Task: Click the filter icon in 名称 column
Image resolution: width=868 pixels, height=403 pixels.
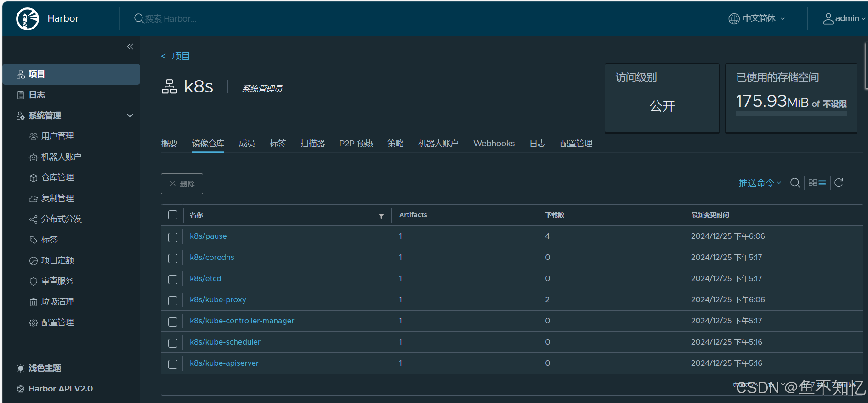Action: coord(381,216)
